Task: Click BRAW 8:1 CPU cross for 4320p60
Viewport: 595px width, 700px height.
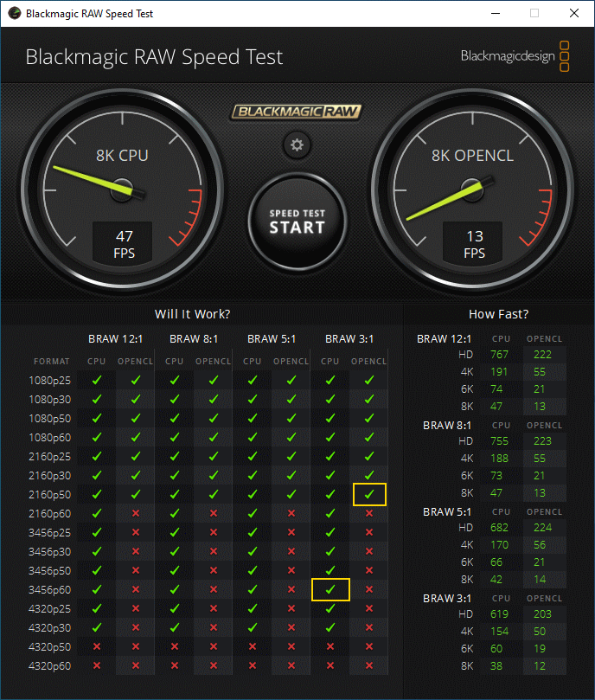Action: click(175, 665)
